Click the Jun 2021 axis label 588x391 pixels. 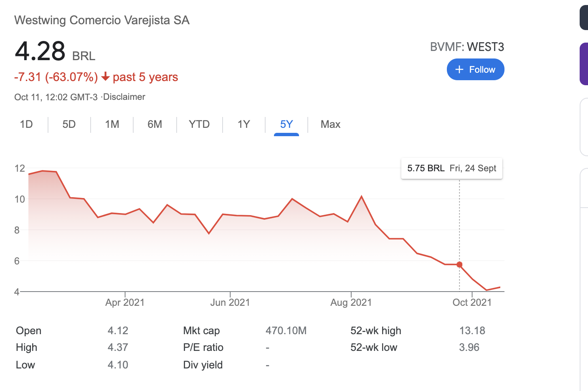(x=230, y=302)
